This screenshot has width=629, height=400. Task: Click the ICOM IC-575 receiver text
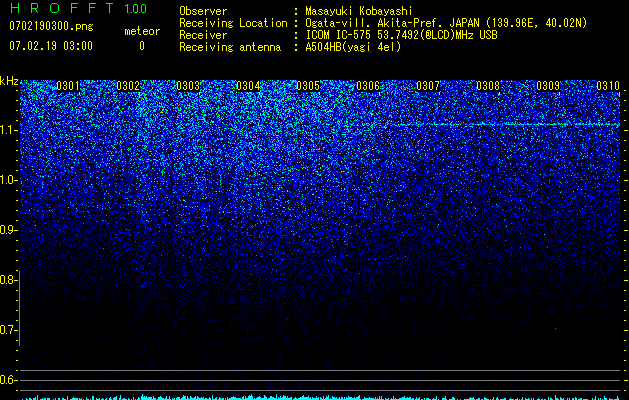(x=401, y=35)
